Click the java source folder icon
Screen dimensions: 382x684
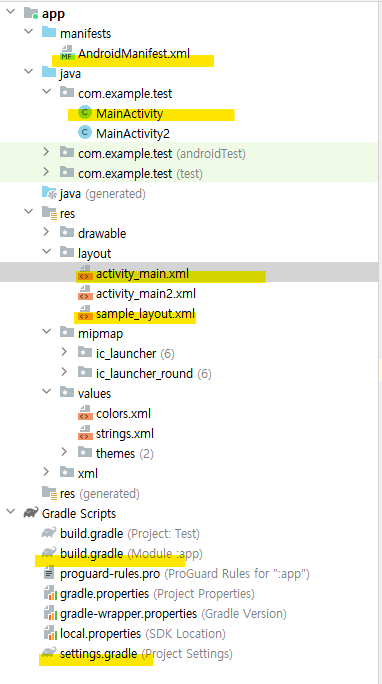(49, 73)
